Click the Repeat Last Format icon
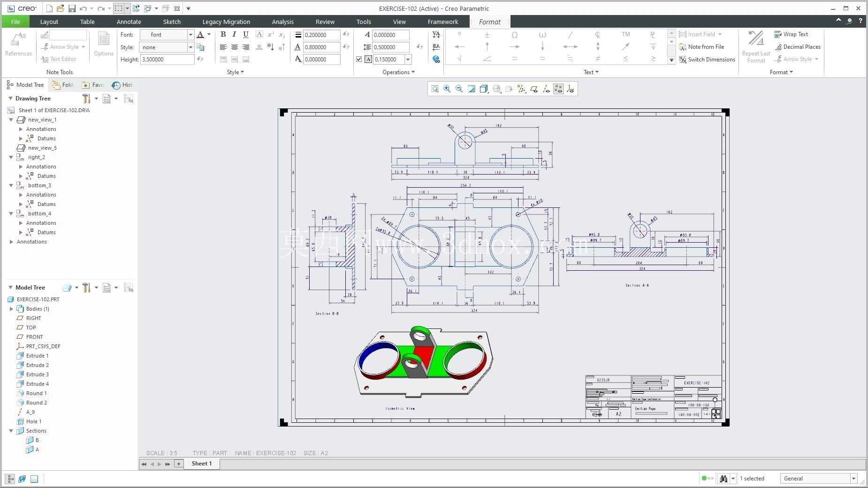868x488 pixels. click(x=756, y=46)
